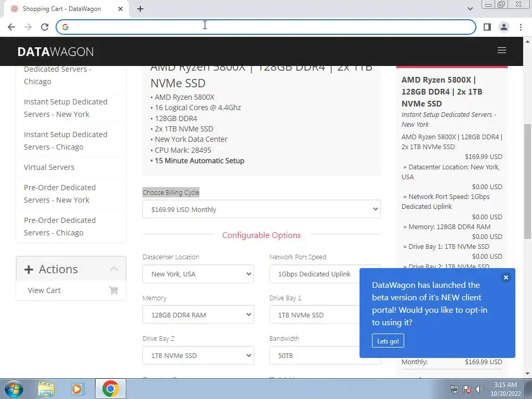Click the Configurable Options heading
Viewport: 532px width, 399px height.
click(x=261, y=235)
